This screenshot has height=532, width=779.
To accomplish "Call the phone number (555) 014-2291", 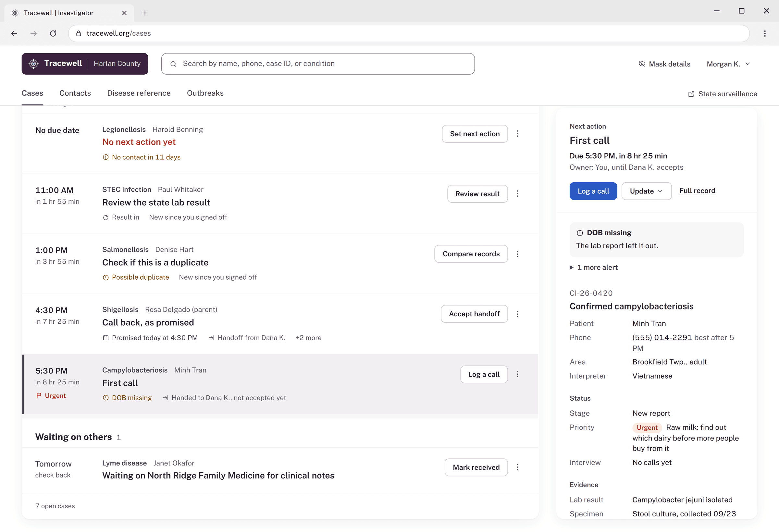I will pyautogui.click(x=662, y=337).
